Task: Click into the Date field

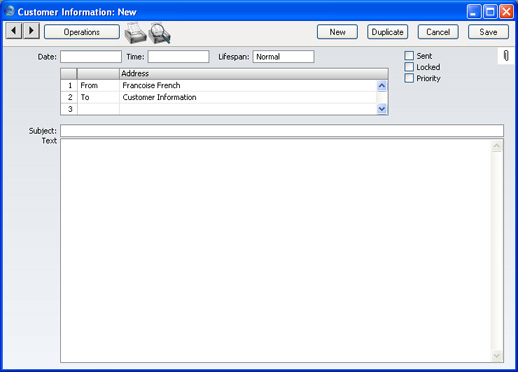Action: [91, 57]
